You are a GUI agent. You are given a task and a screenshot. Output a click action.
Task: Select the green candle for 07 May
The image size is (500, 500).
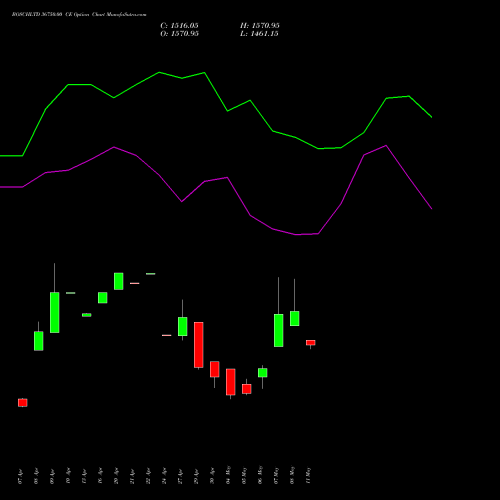point(279,330)
